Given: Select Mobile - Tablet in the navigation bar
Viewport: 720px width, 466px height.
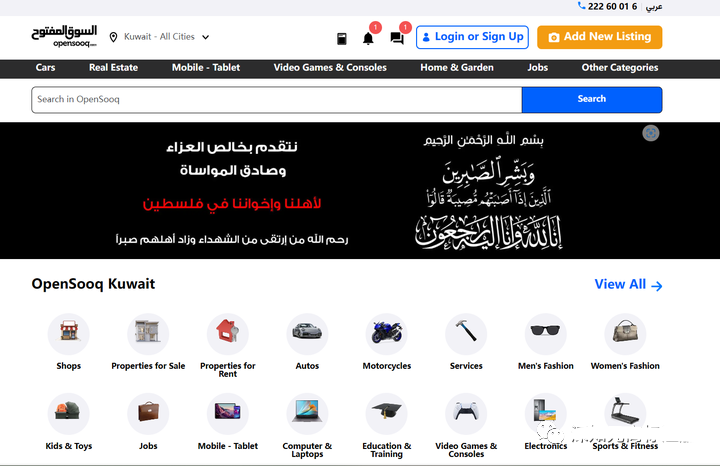Looking at the screenshot, I should pyautogui.click(x=206, y=67).
